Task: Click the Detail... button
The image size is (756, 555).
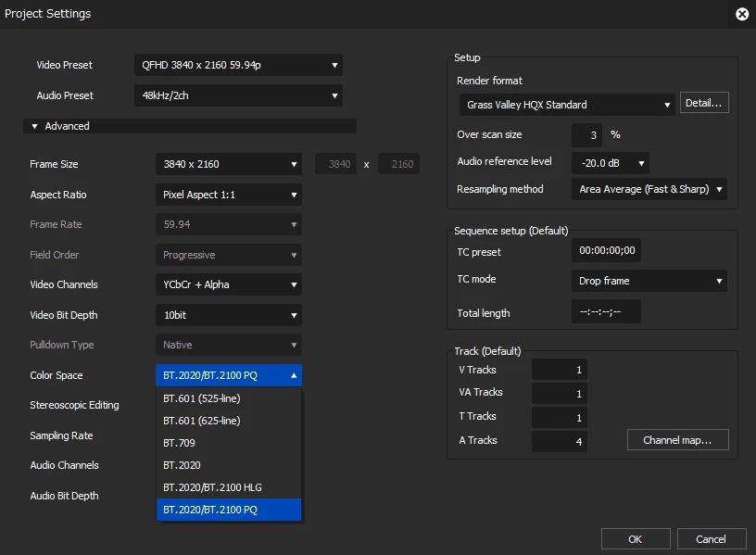Action: pyautogui.click(x=704, y=103)
